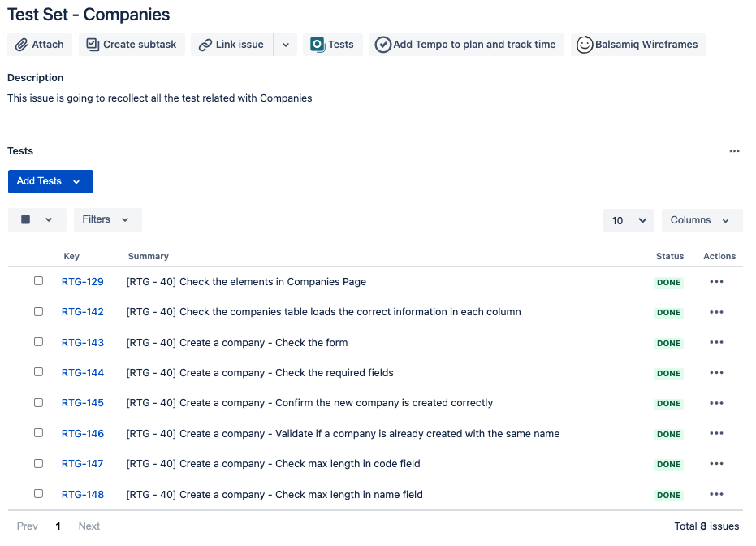
Task: Click the Link issue chain icon
Action: click(x=205, y=45)
